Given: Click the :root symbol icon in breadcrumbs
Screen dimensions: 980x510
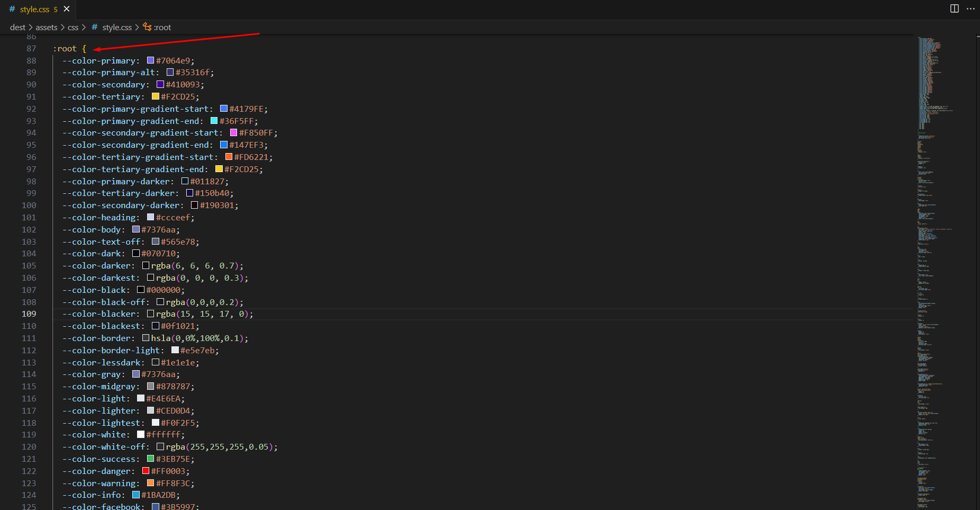Looking at the screenshot, I should pyautogui.click(x=147, y=27).
